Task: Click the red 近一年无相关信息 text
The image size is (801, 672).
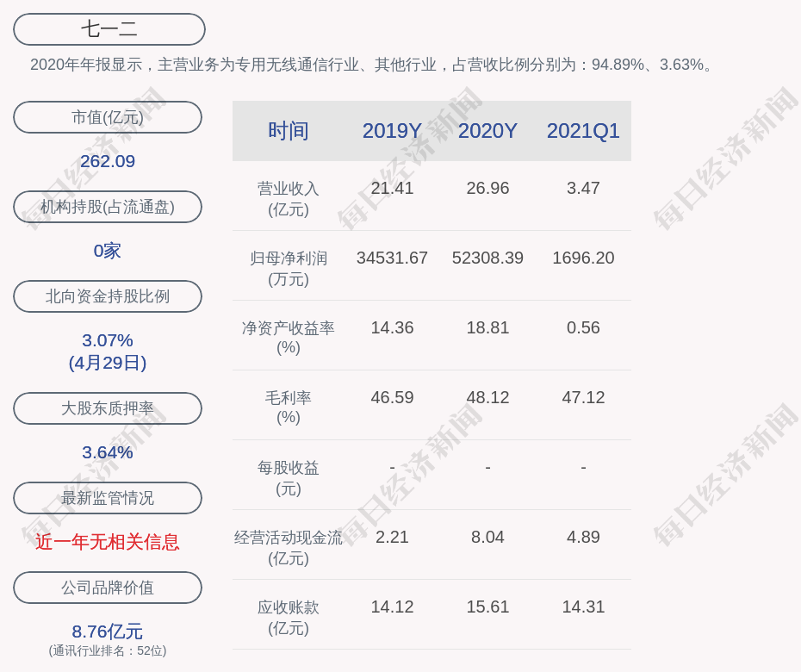Action: pos(108,542)
